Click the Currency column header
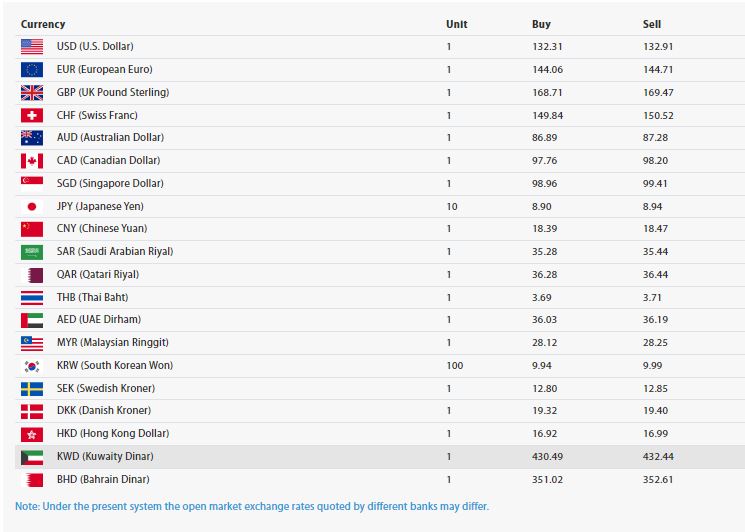745x532 pixels. pos(43,23)
